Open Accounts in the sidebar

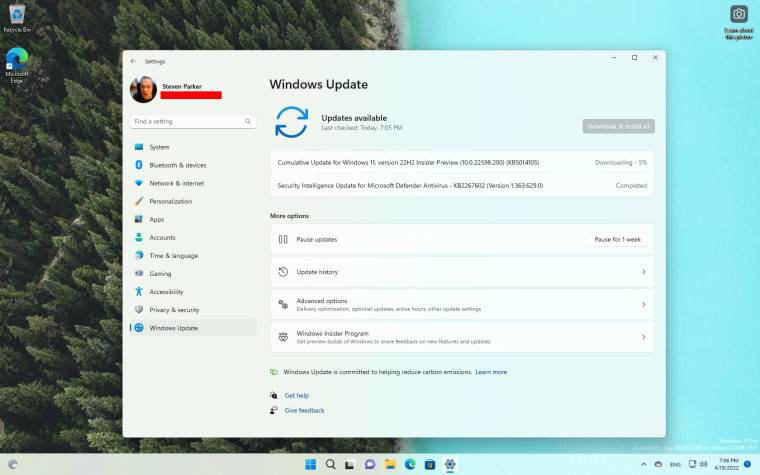point(193,238)
